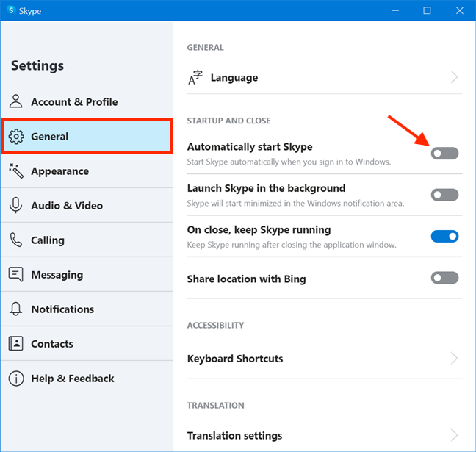This screenshot has height=452, width=476.
Task: Switch to Audio & Video settings
Action: (87, 205)
